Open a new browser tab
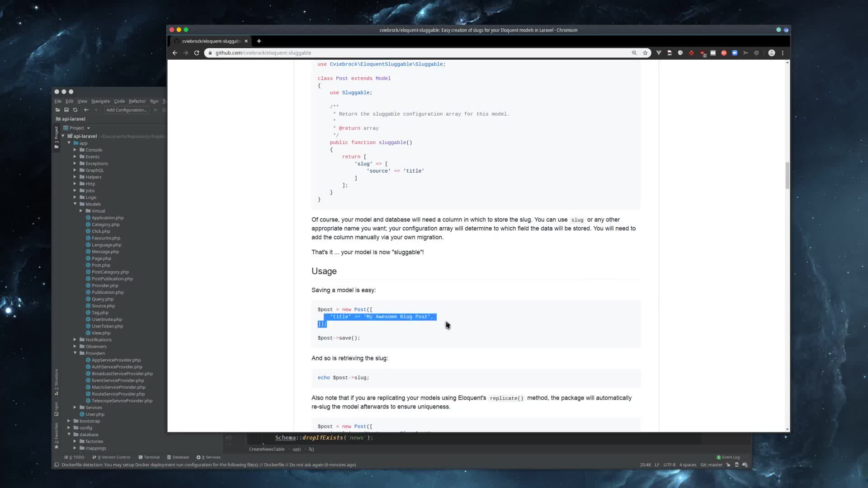Screen dimensions: 868x488 [x=259, y=41]
